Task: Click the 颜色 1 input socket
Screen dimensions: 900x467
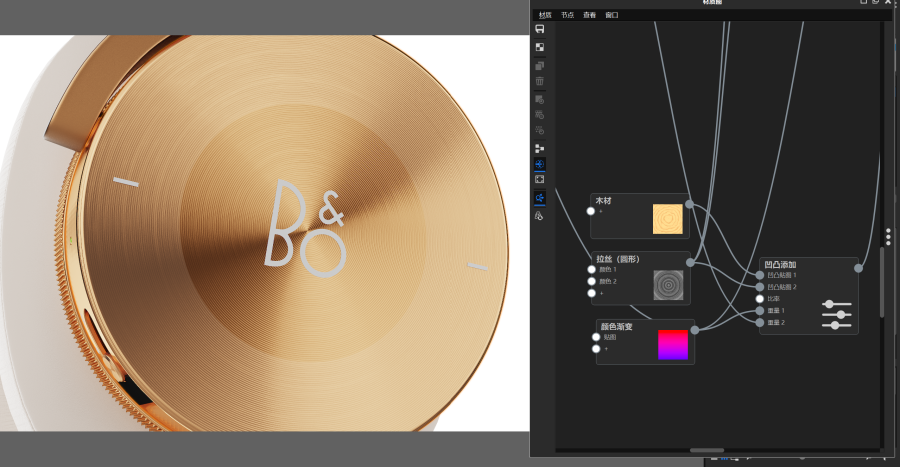Action: click(x=592, y=269)
